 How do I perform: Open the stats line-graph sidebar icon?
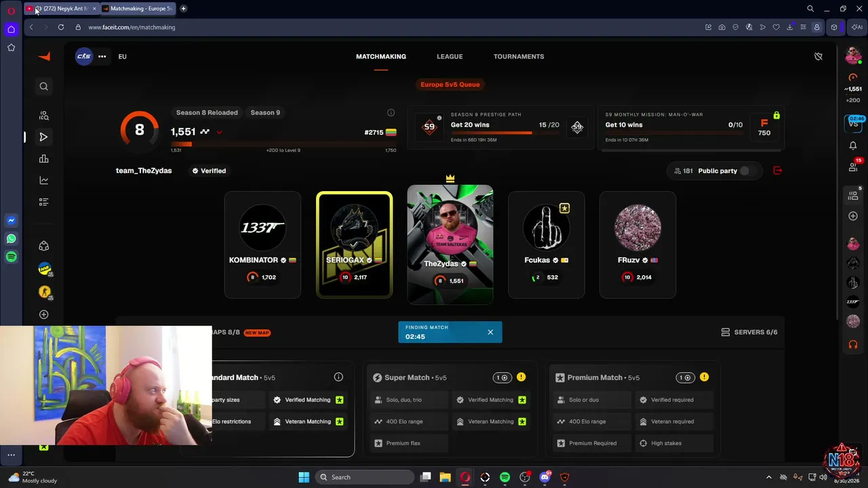click(43, 180)
